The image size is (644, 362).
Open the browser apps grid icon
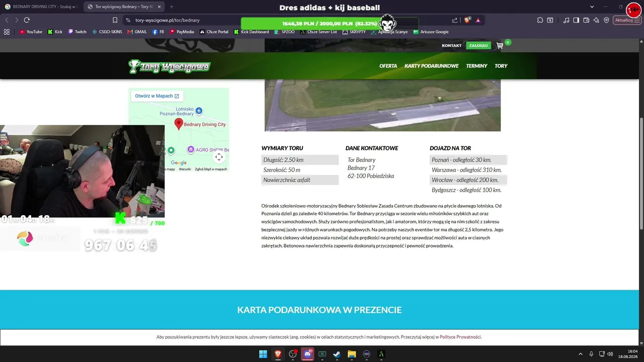[x=7, y=32]
